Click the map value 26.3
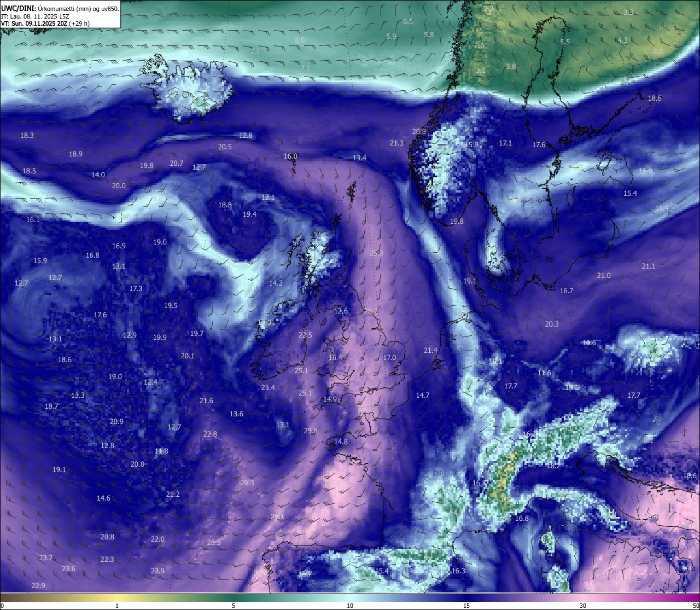Screen dimensions: 700x610 [247, 483]
